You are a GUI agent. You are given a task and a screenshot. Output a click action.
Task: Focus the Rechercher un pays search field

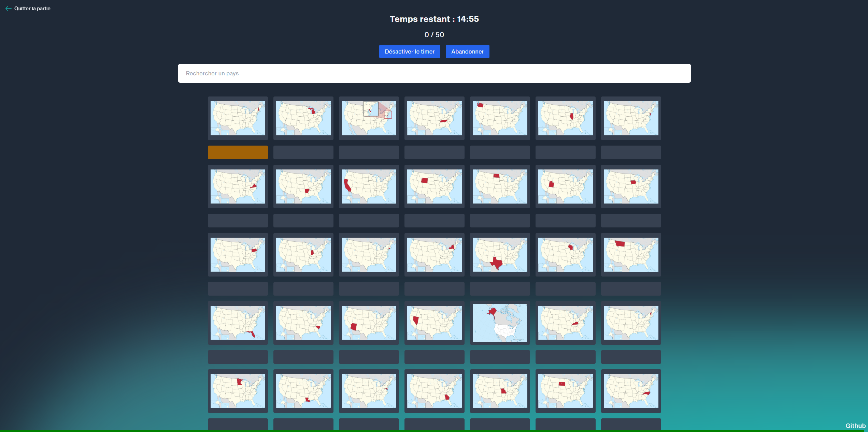click(434, 73)
